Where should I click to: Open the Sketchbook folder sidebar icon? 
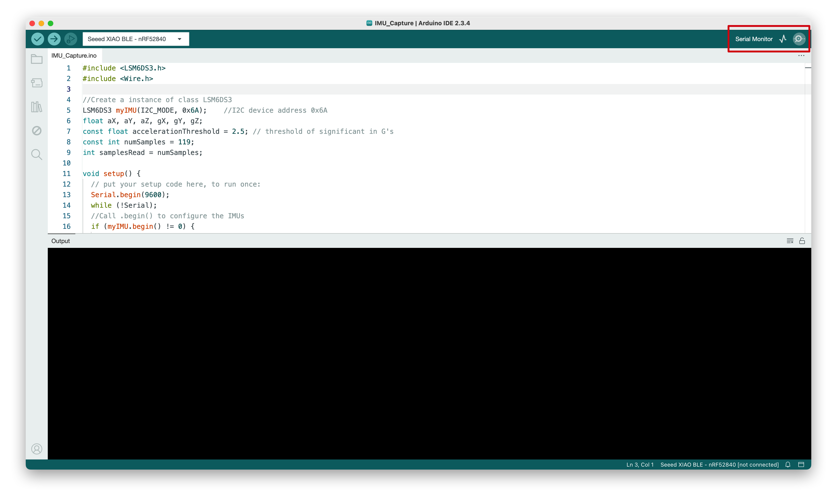point(37,59)
